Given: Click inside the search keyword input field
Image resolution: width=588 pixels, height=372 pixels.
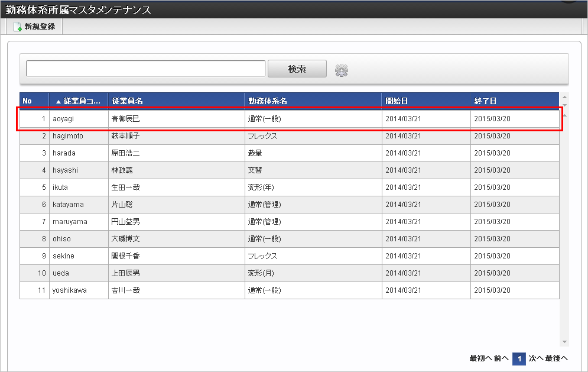Looking at the screenshot, I should point(145,69).
